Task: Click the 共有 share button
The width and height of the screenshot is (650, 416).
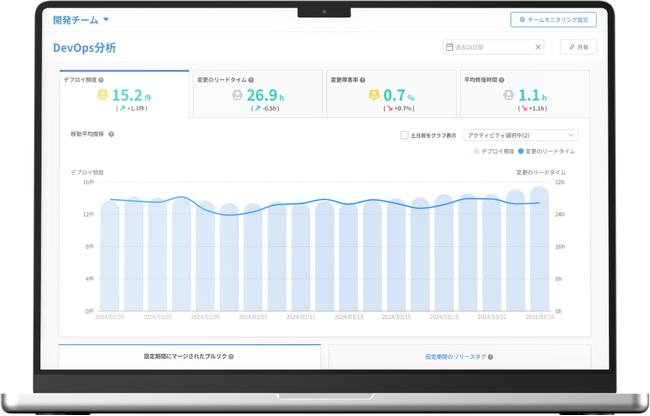Action: (579, 47)
